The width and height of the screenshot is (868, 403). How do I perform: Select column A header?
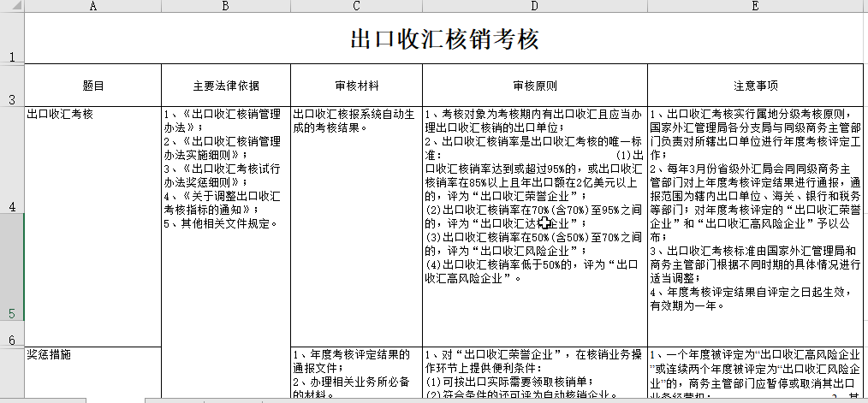tap(92, 6)
